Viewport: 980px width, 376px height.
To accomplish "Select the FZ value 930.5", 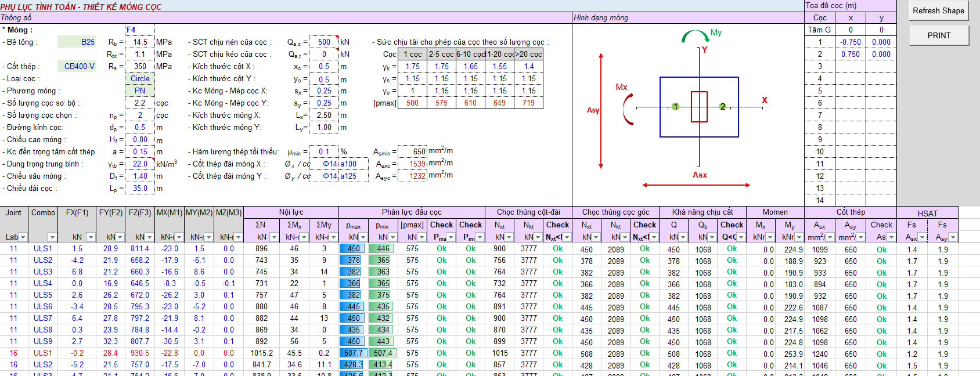I will 140,353.
